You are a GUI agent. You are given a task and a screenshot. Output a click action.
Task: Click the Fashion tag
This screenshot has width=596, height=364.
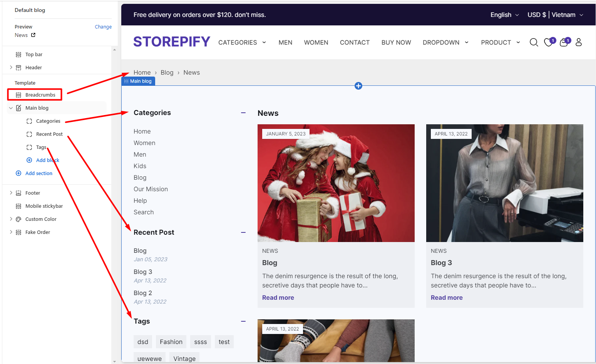[171, 342]
